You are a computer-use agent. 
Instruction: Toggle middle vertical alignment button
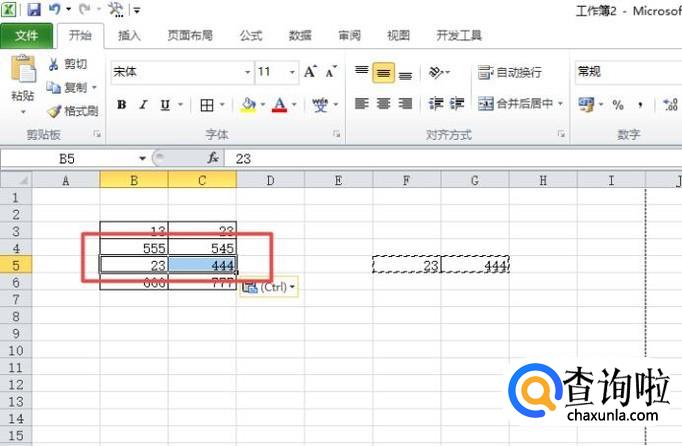pos(383,73)
